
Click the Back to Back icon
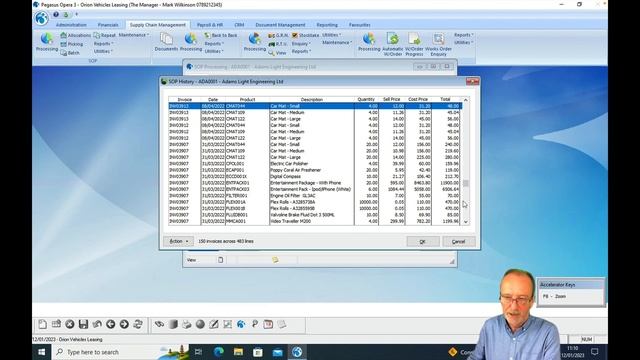tap(220, 36)
